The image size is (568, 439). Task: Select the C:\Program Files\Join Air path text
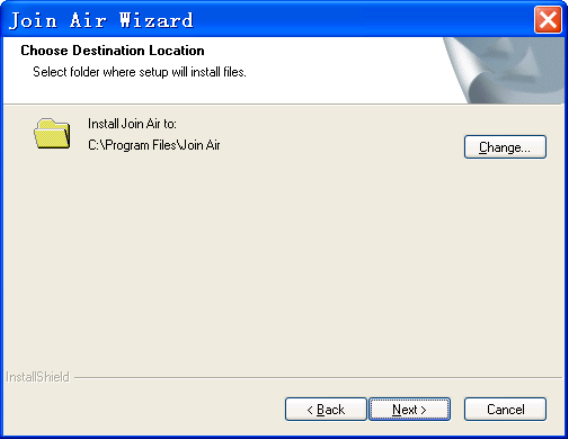point(154,145)
